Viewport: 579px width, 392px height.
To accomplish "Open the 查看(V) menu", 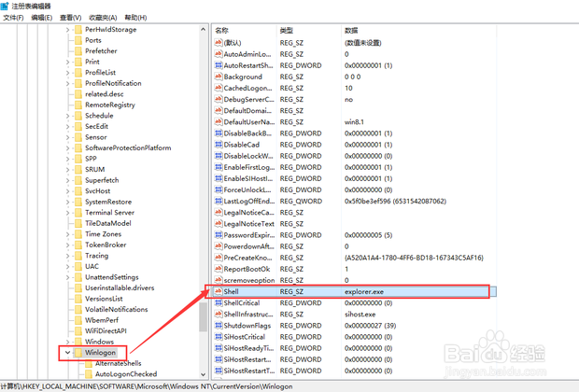I will [x=70, y=18].
